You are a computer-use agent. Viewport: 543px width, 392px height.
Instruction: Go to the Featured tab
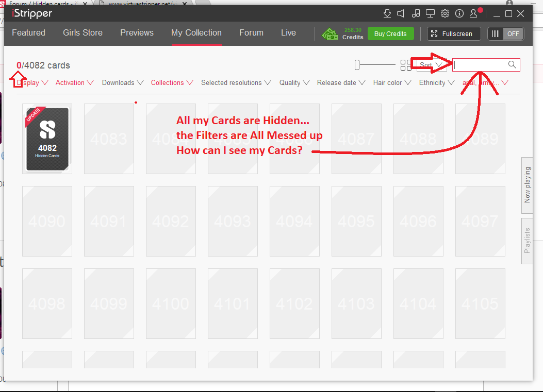click(x=29, y=33)
